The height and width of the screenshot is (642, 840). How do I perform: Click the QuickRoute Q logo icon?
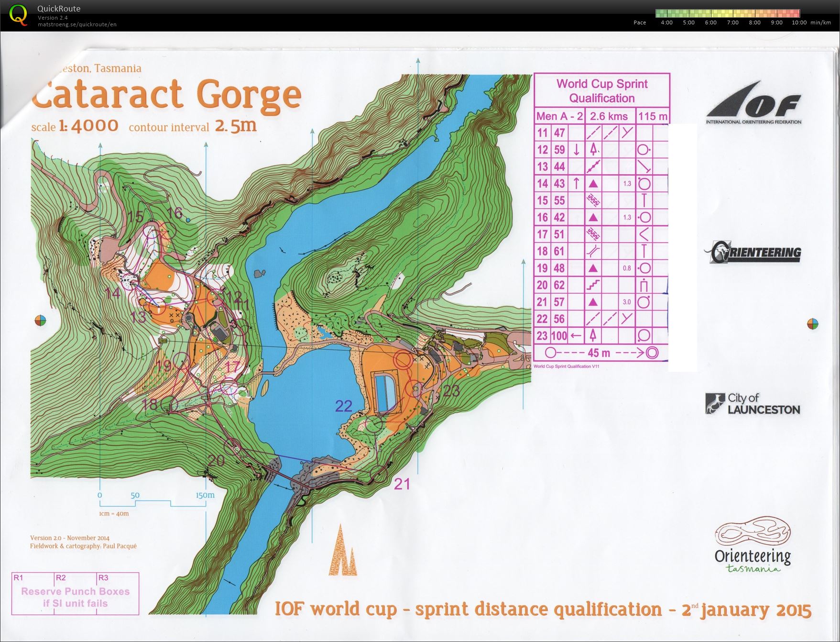click(18, 15)
